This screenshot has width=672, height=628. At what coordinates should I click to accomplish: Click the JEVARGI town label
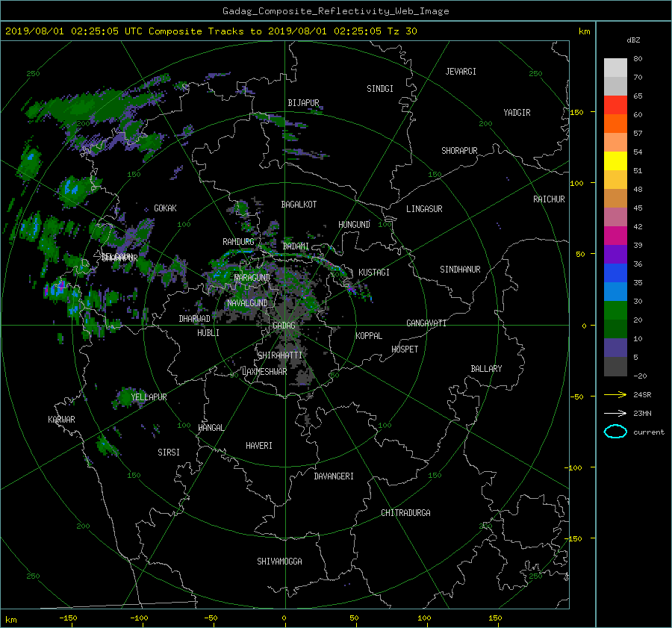tap(461, 72)
